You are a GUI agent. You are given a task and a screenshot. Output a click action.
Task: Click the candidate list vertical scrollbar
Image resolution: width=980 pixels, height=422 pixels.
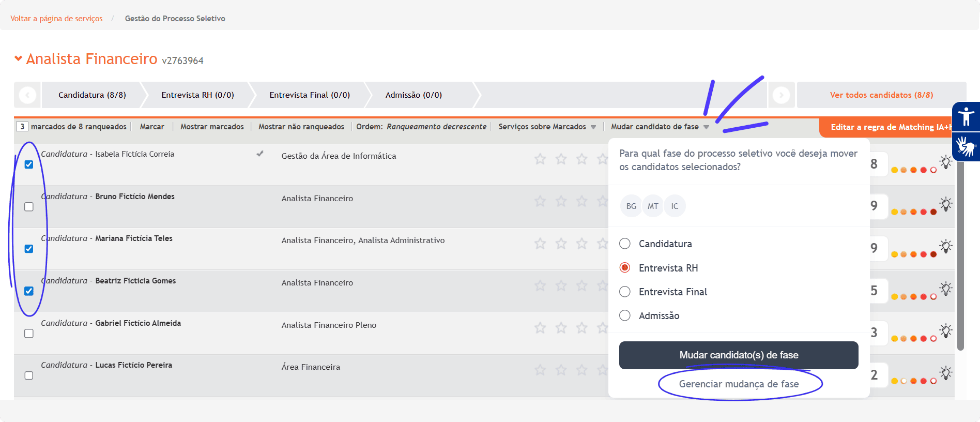tap(960, 259)
